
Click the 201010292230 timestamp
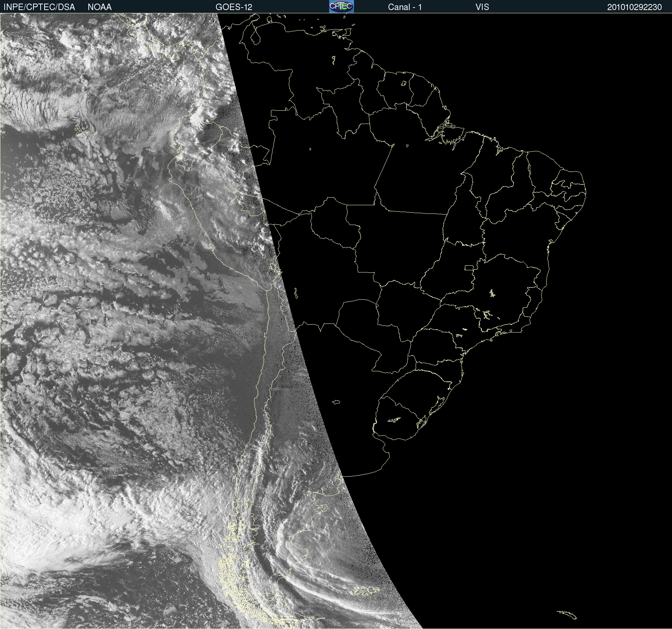click(x=634, y=7)
